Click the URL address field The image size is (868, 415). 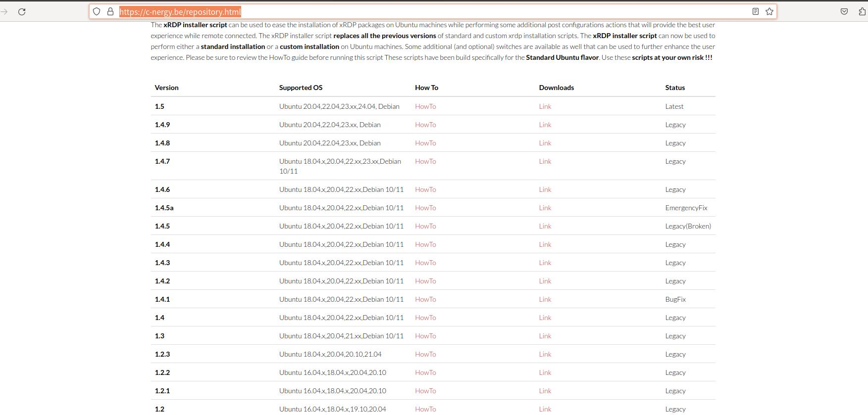point(433,11)
